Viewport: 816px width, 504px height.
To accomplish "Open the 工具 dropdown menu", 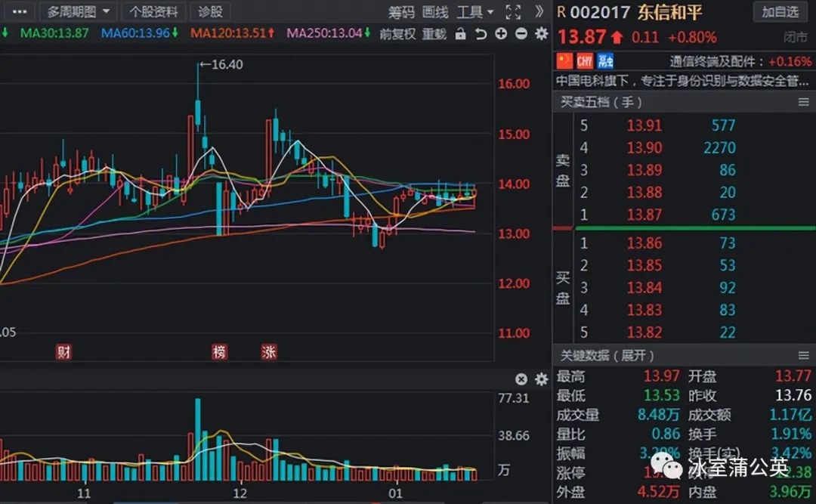I will click(x=475, y=11).
